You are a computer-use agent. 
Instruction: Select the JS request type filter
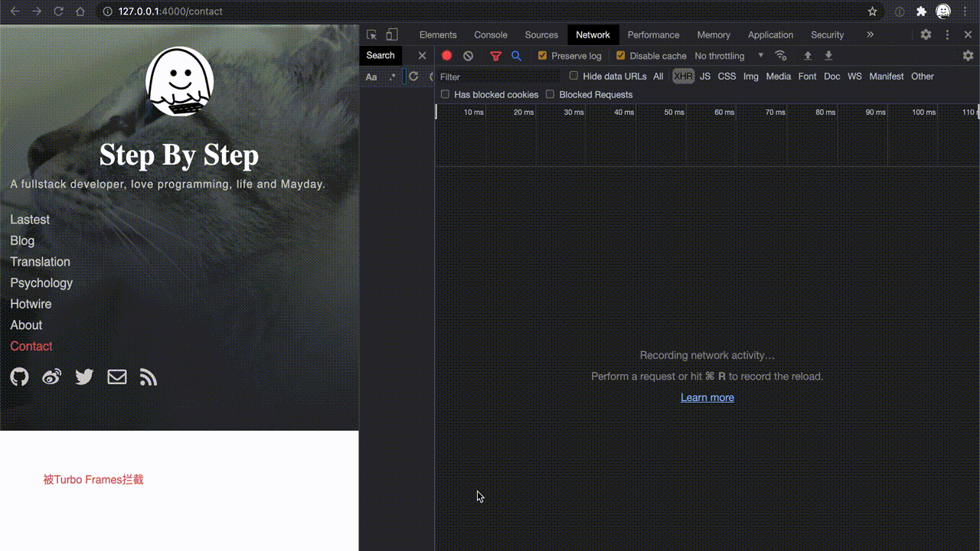coord(705,77)
